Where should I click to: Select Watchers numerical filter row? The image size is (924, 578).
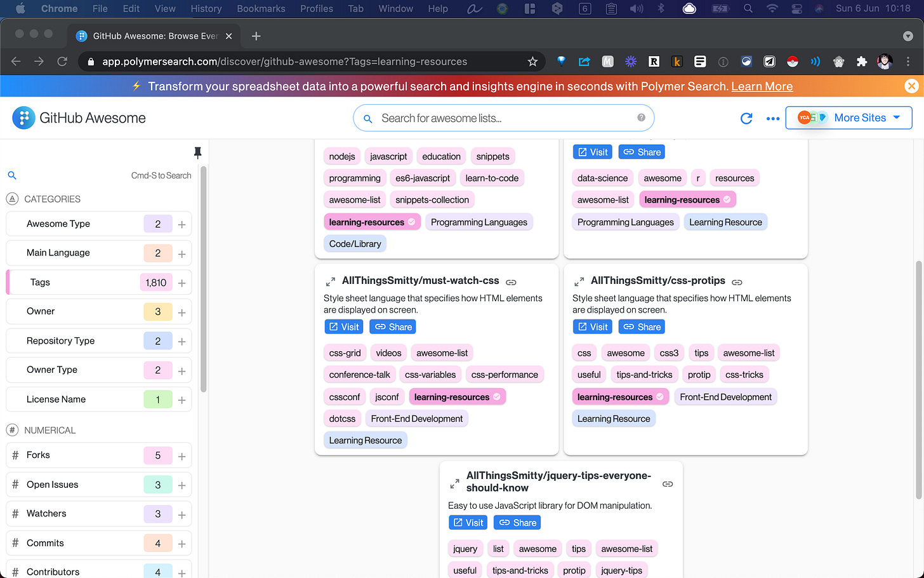pos(98,514)
